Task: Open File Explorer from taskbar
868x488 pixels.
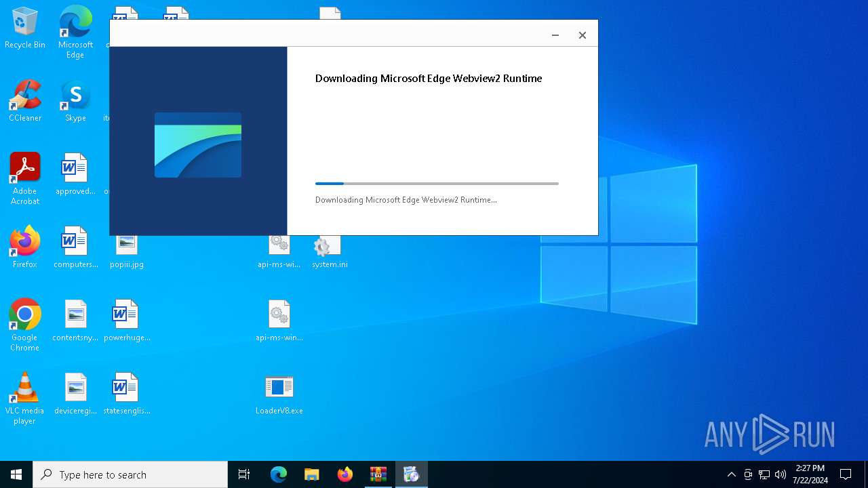Action: [x=312, y=474]
